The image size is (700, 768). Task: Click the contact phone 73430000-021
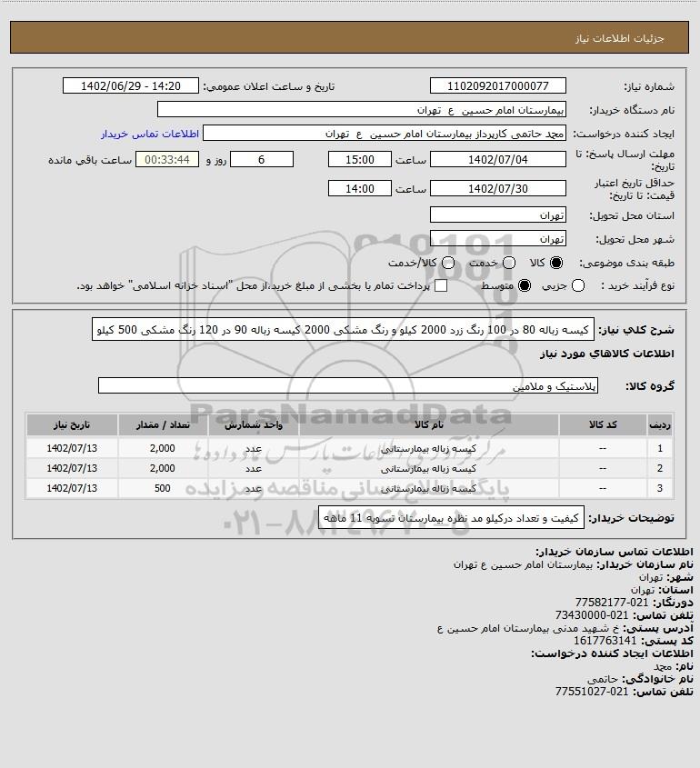[x=592, y=614]
